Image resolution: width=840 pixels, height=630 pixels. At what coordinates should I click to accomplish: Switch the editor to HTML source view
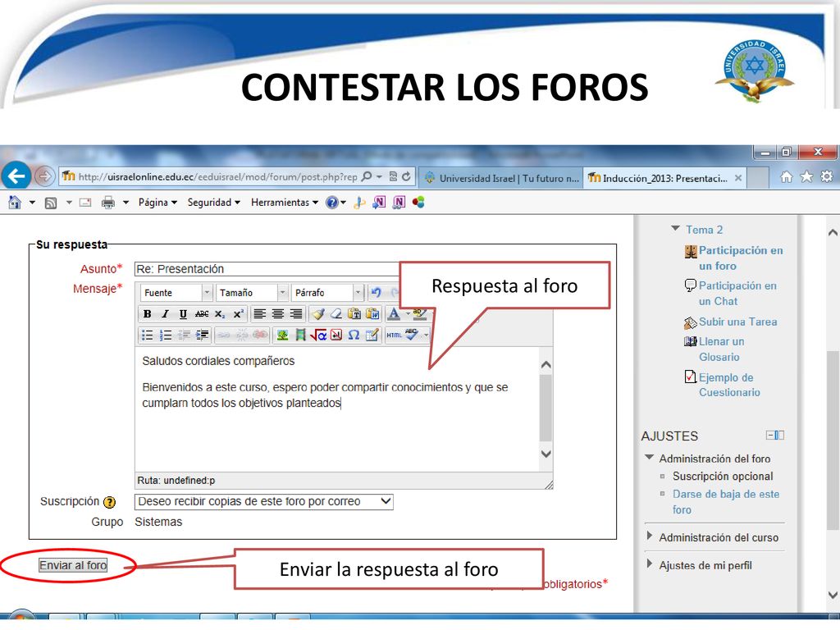pyautogui.click(x=395, y=336)
